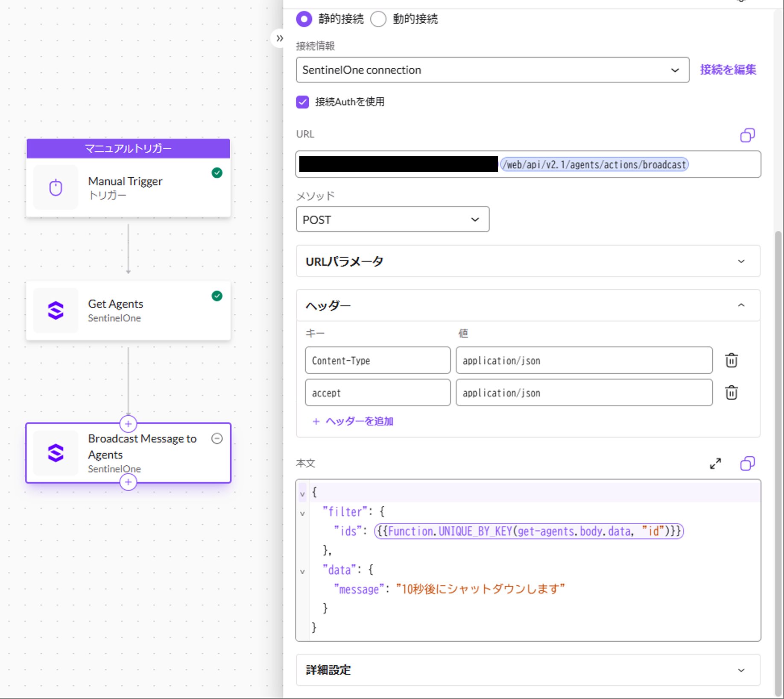Click the plus icon above Broadcast Message node

click(x=128, y=424)
